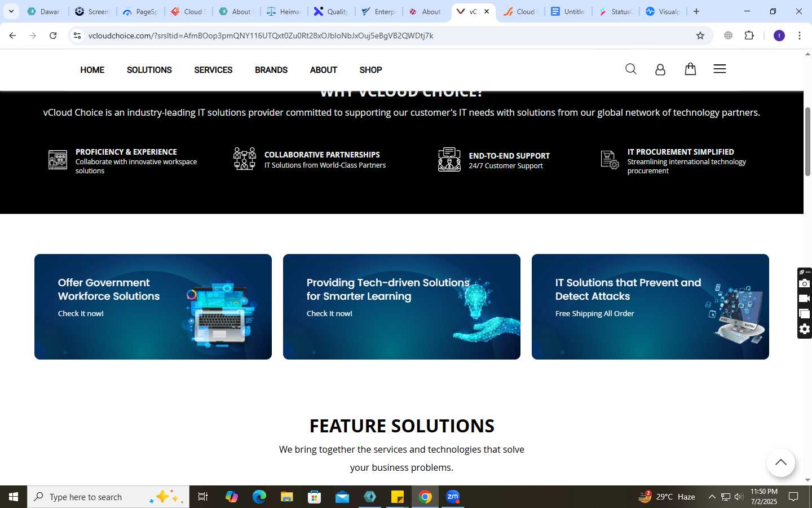This screenshot has height=508, width=812.
Task: Open the Offer Government Workforce Solutions banner
Action: click(x=153, y=306)
